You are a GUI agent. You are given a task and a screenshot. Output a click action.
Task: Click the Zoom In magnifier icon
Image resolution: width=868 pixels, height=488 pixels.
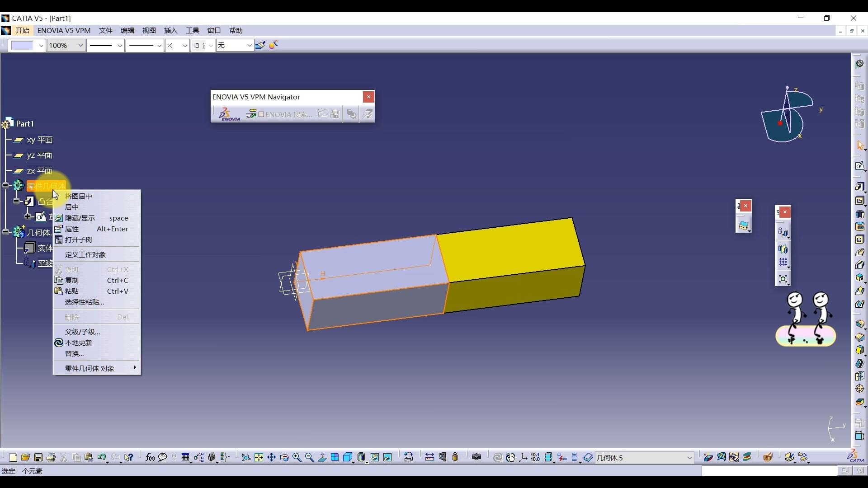(297, 457)
